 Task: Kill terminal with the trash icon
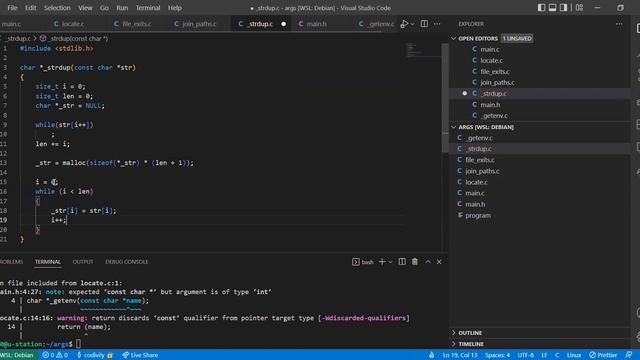[x=415, y=262]
